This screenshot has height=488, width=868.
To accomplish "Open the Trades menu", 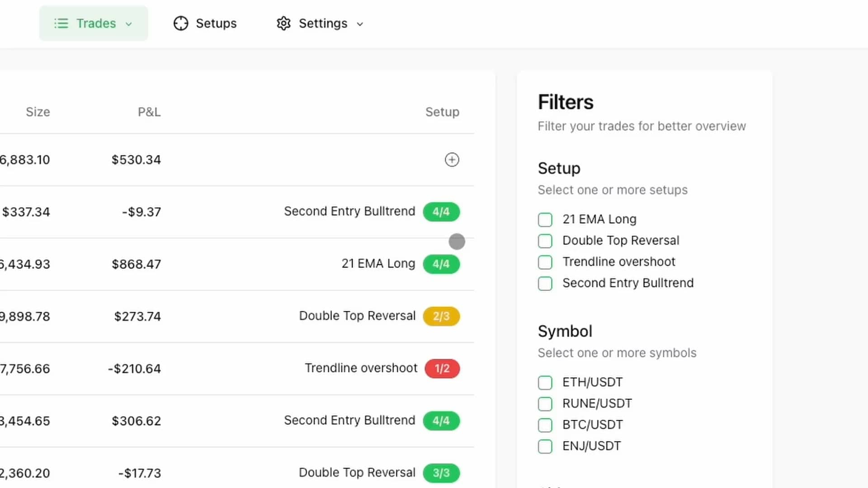I will 94,23.
